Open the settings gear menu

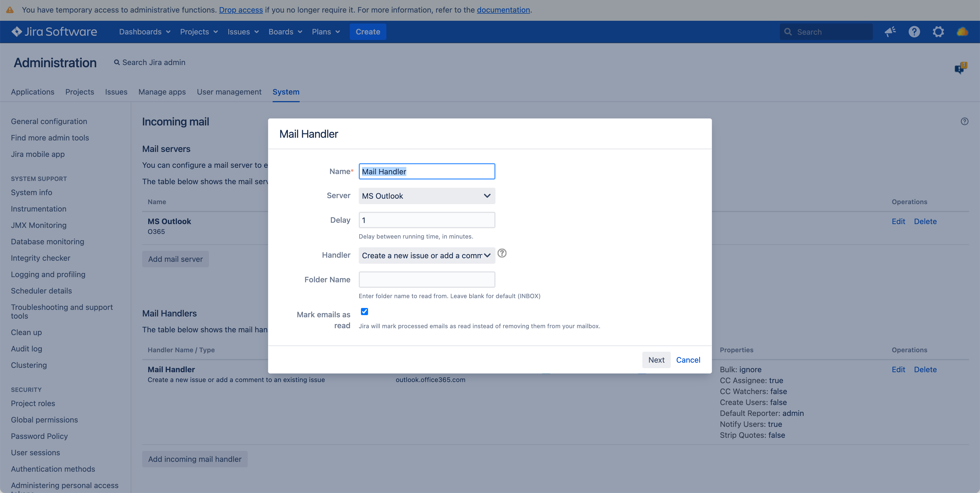(938, 32)
